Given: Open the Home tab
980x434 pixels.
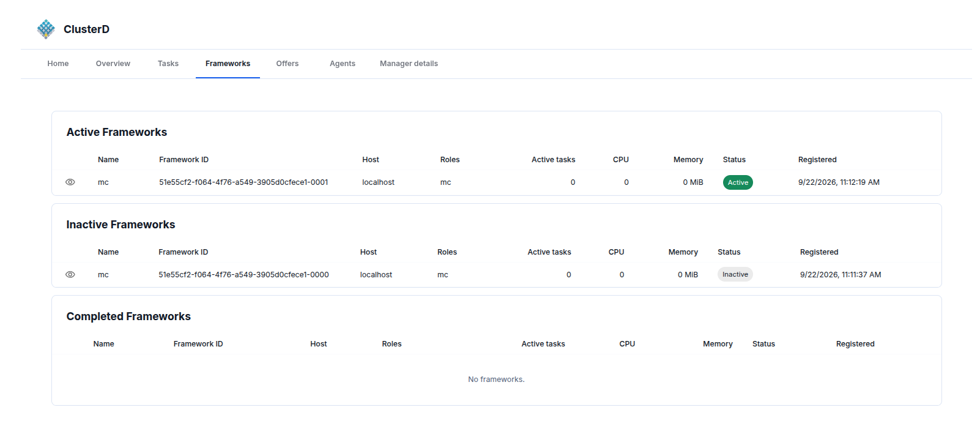Looking at the screenshot, I should (58, 64).
